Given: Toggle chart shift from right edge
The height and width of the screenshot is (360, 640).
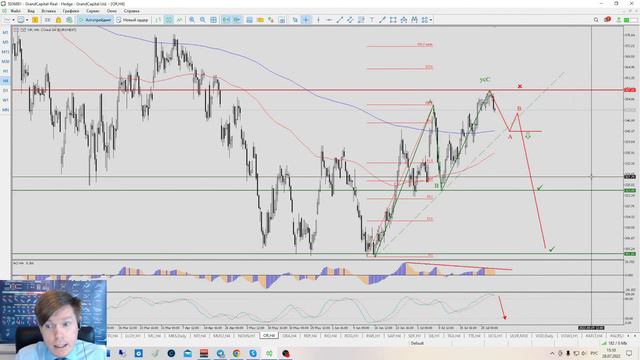Looking at the screenshot, I should 237,20.
